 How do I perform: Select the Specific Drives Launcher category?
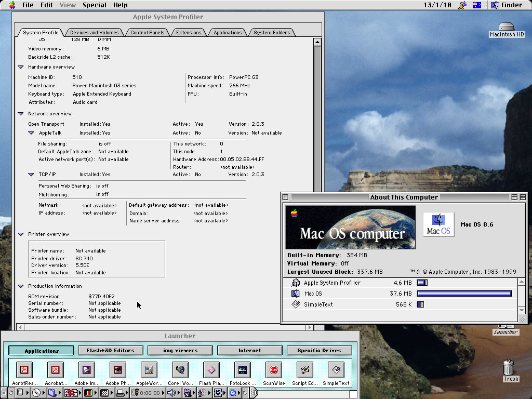point(320,351)
